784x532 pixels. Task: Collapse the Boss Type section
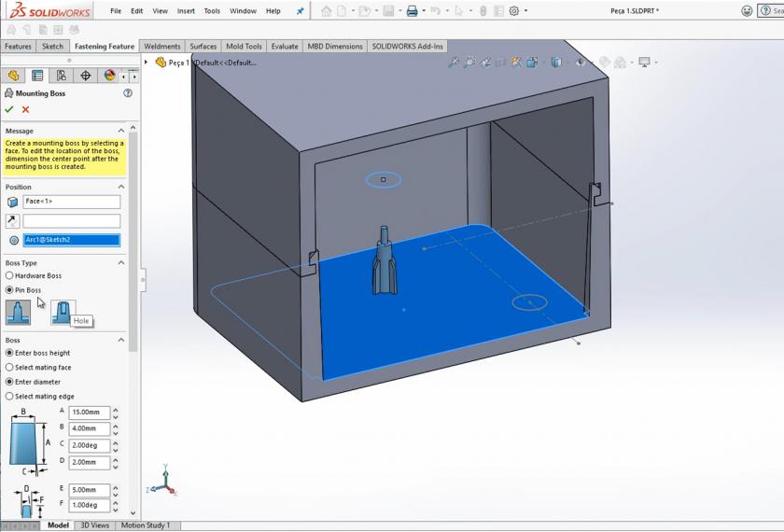click(x=120, y=263)
